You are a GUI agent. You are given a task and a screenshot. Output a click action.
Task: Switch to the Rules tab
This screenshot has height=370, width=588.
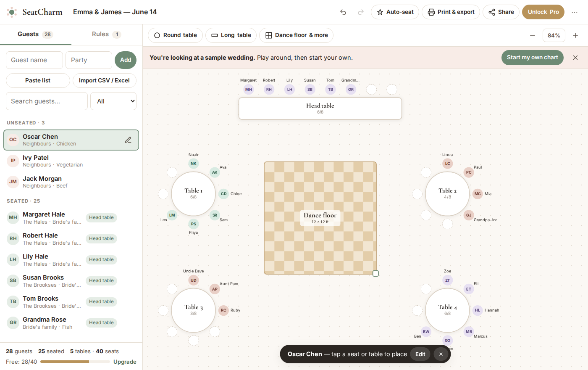[x=107, y=34]
